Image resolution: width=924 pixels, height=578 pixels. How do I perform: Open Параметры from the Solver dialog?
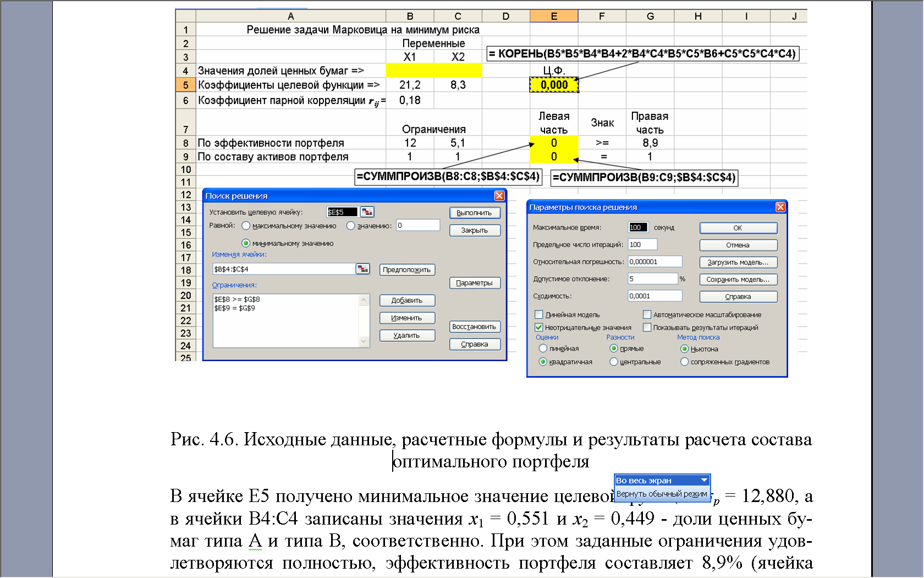(x=475, y=282)
